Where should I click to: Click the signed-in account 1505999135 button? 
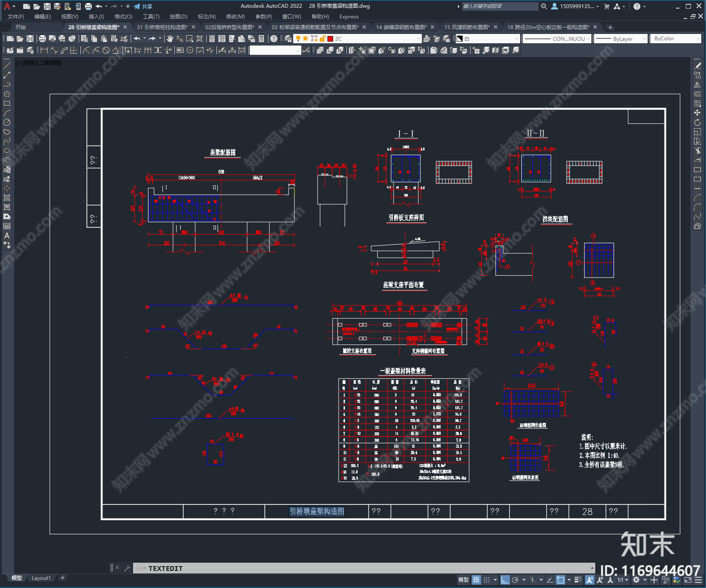coord(575,6)
